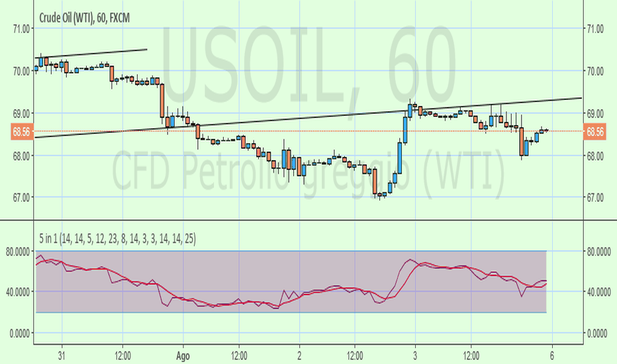Click the 80.0000 level on right indicator axis
The width and height of the screenshot is (617, 364).
pos(599,252)
